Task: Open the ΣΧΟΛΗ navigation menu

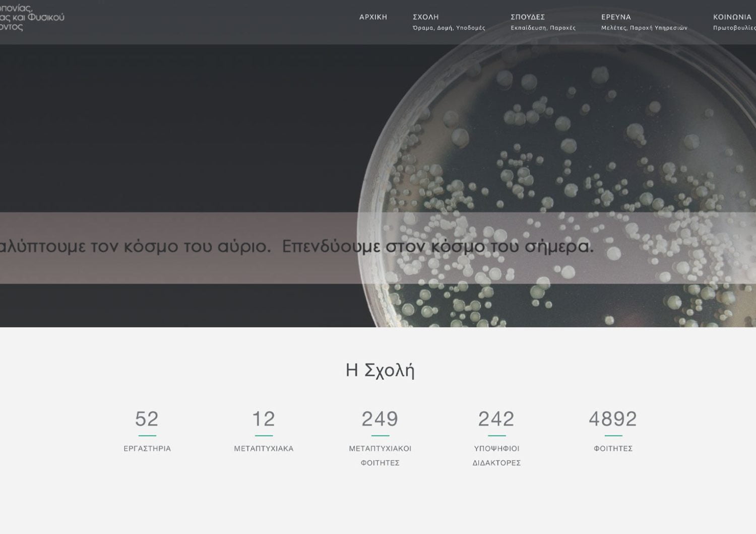Action: 425,17
